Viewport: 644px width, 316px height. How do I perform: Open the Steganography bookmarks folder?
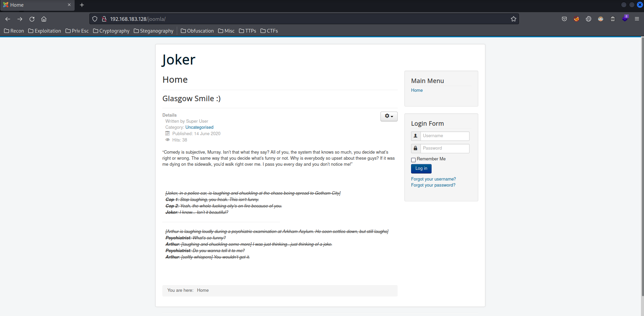coord(154,31)
